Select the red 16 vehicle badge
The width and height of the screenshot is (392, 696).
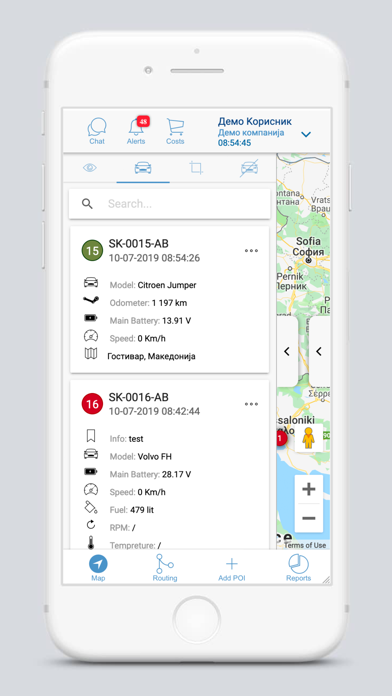[x=92, y=404]
